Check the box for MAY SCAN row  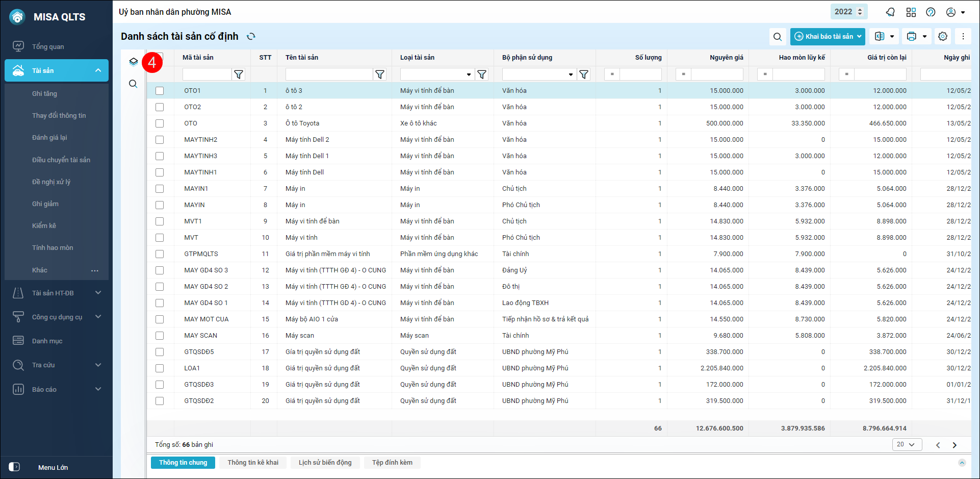point(160,336)
